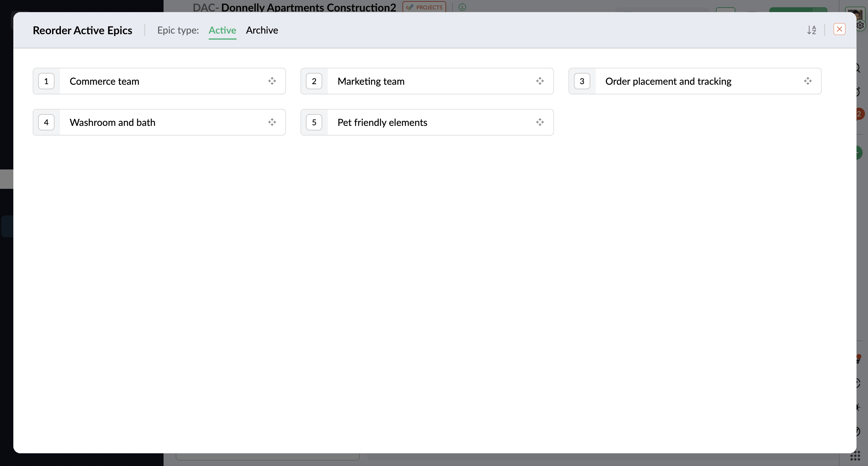Screen dimensions: 868x466
Task: Click drag handle for Commerce team epic
Action: (272, 81)
